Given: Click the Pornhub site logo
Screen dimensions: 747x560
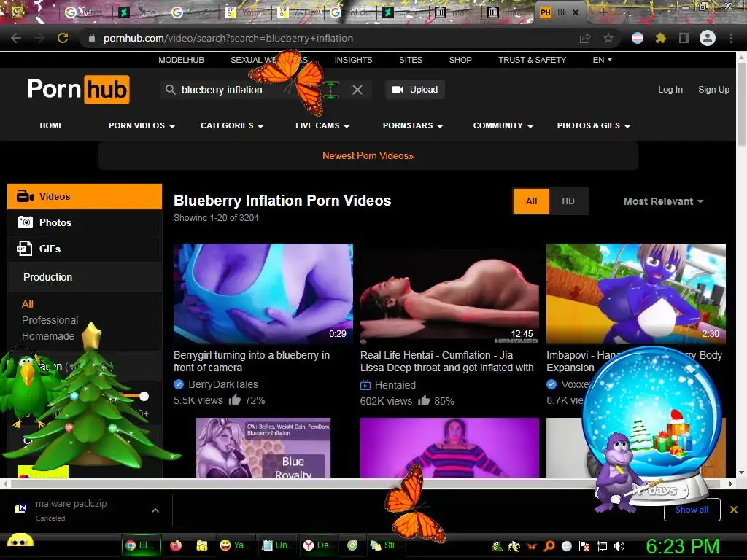Looking at the screenshot, I should click(x=79, y=90).
